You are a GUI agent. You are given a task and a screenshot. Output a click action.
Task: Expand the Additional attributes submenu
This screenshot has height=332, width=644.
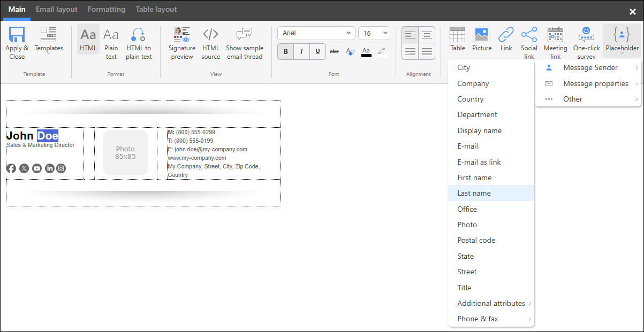(491, 303)
